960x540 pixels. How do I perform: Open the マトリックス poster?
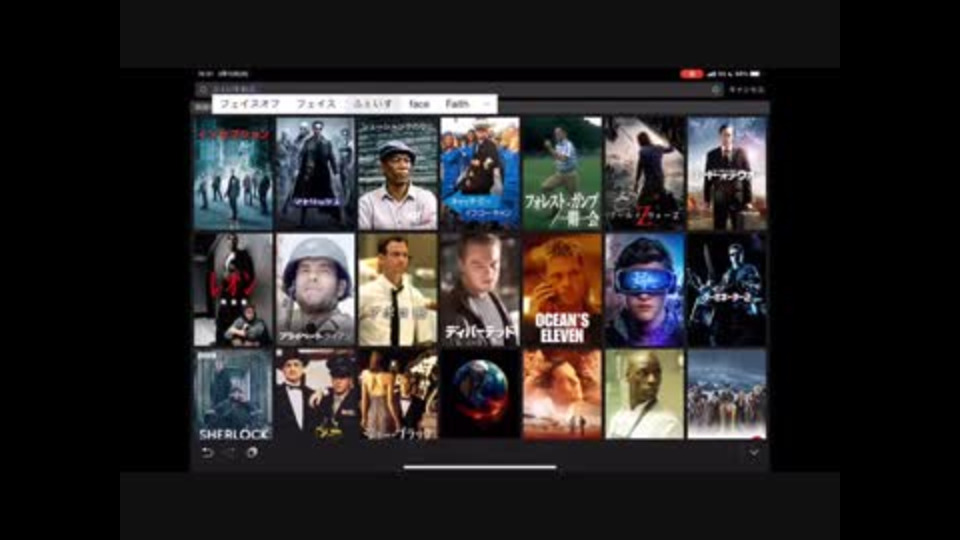(315, 173)
